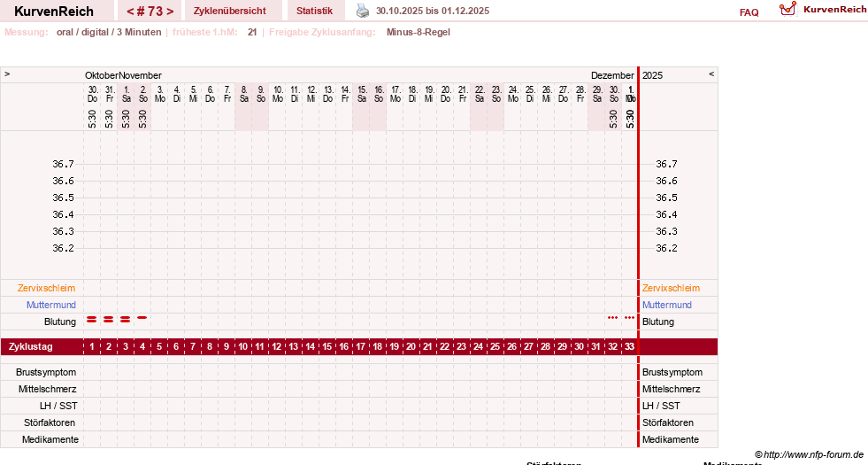This screenshot has width=868, height=465.
Task: Go to previous cycle with the left arrow beside #73
Action: pyautogui.click(x=130, y=12)
